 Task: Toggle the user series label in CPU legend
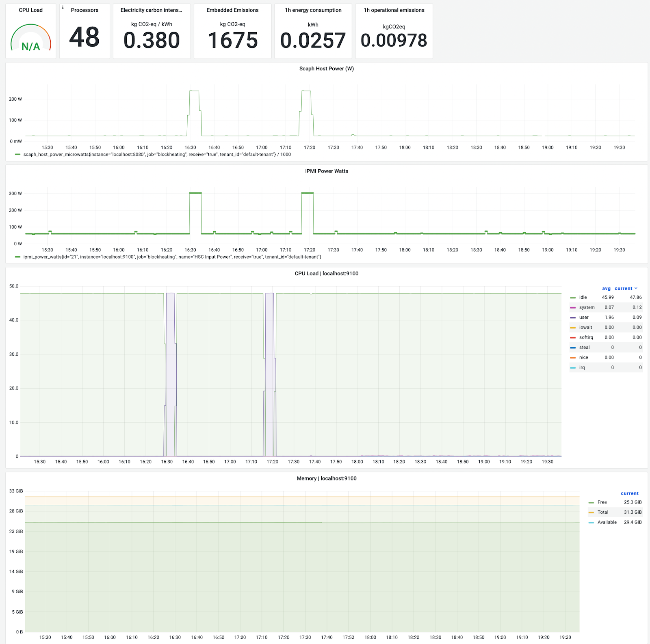pos(584,318)
